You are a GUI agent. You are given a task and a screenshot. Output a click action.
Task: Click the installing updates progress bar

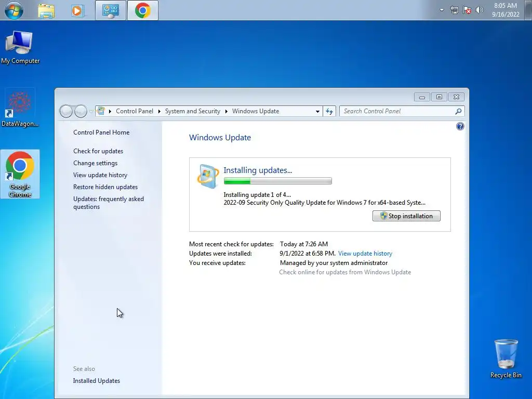[277, 181]
